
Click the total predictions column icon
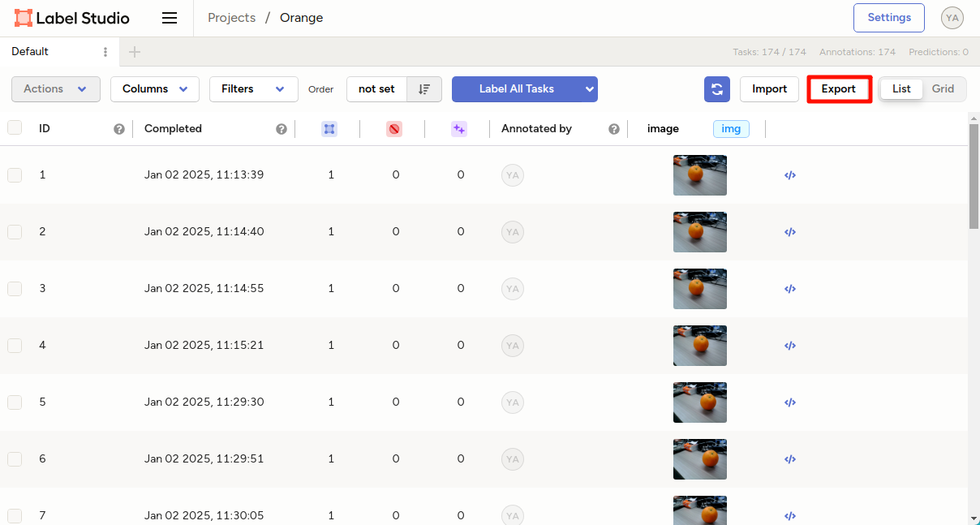coord(459,129)
